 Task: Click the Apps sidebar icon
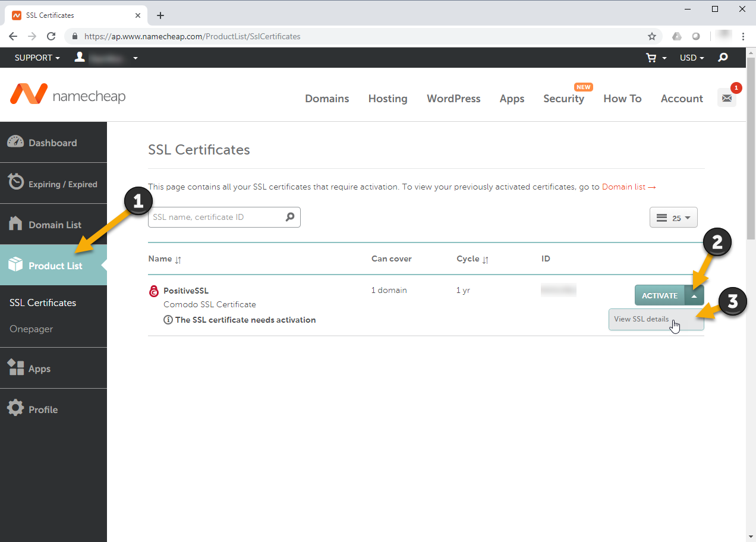pos(15,367)
